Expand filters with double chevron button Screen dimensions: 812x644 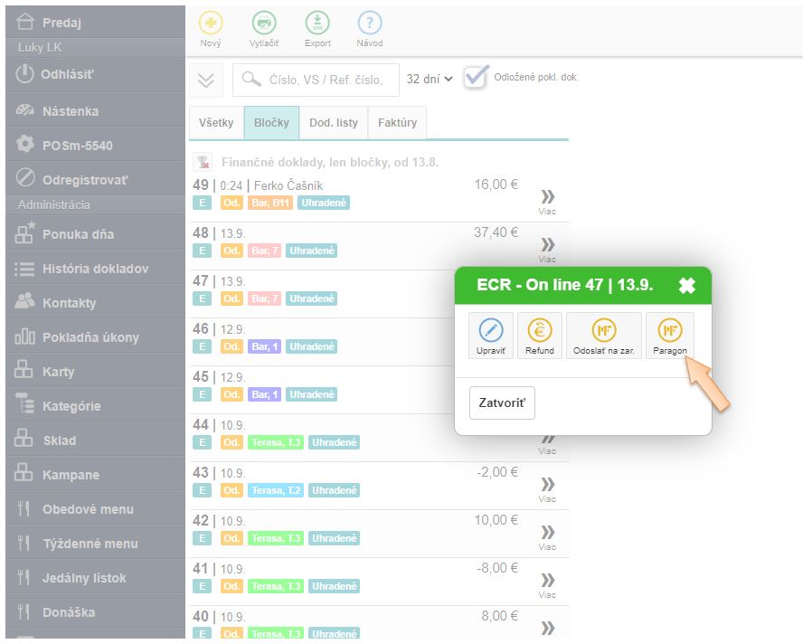pyautogui.click(x=206, y=80)
